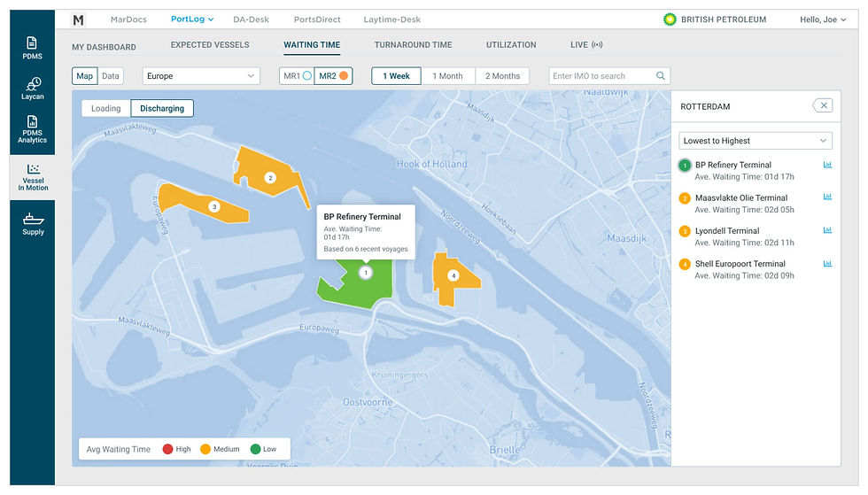Go to My Dashboard tab
The width and height of the screenshot is (868, 495).
pos(104,47)
